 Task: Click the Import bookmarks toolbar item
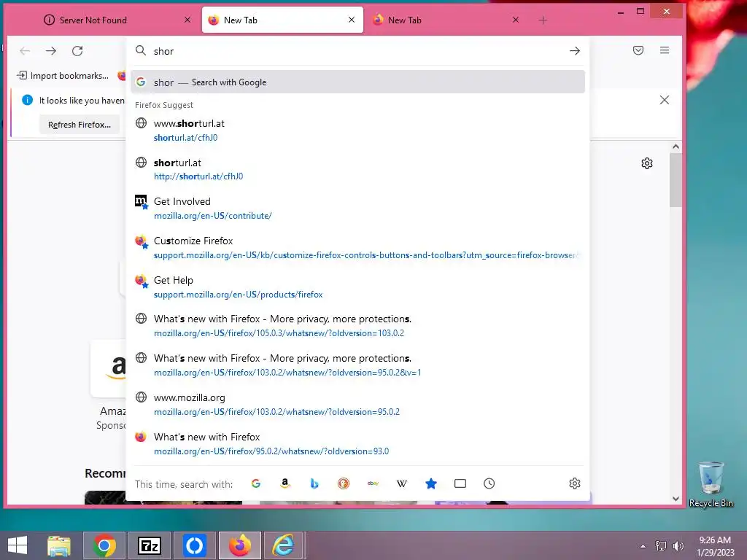click(63, 76)
